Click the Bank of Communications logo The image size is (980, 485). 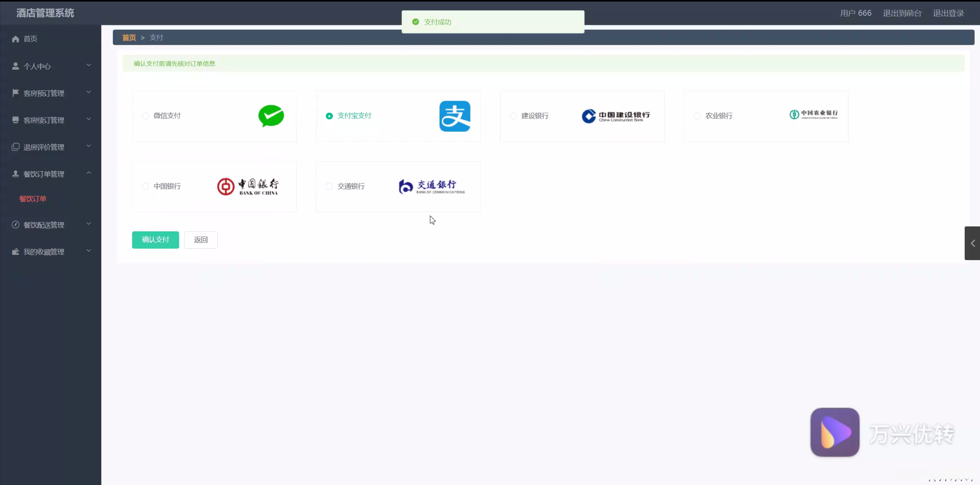point(431,187)
